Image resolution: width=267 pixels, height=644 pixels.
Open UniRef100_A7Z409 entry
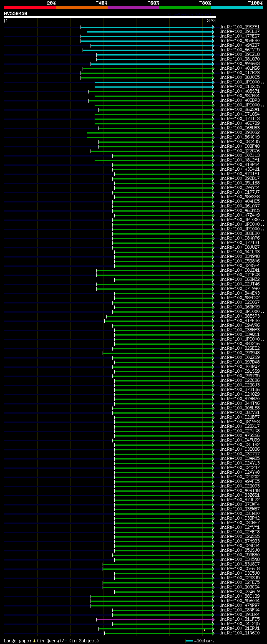pos(239,215)
